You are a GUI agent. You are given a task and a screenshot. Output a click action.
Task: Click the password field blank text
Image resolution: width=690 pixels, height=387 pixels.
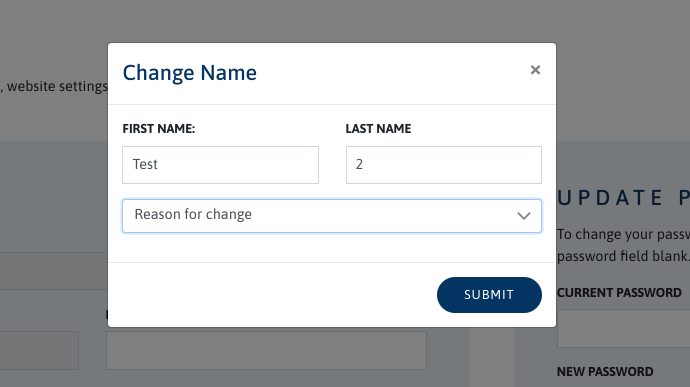tap(623, 256)
